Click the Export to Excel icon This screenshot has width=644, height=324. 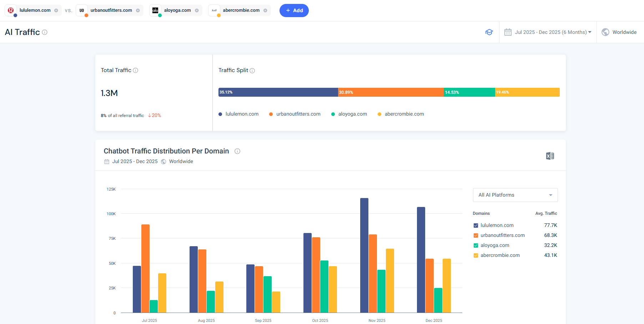[550, 156]
